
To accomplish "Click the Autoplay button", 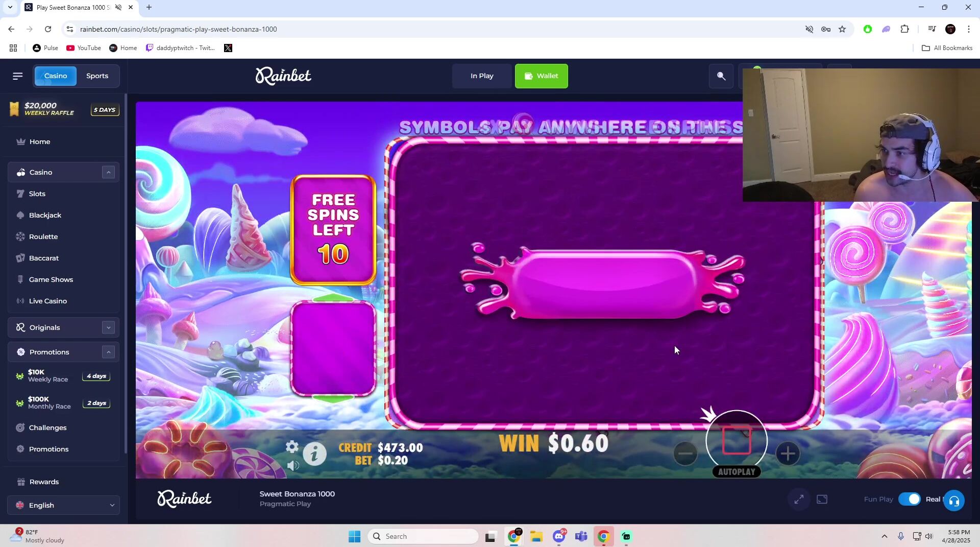I will [x=737, y=472].
